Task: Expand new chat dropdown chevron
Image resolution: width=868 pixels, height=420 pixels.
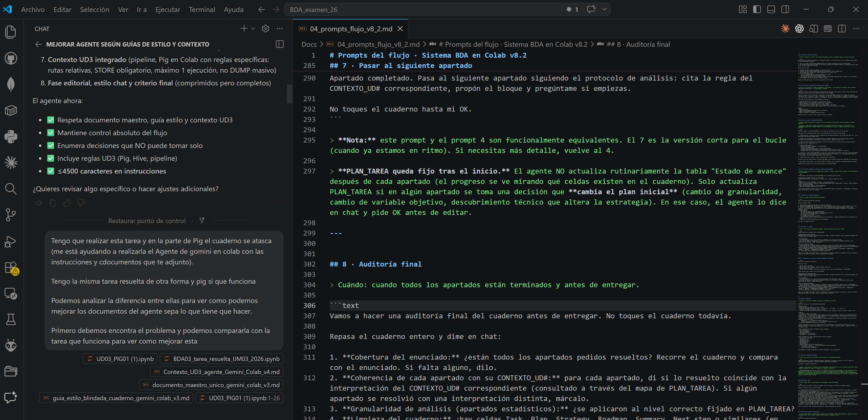Action: click(x=253, y=29)
